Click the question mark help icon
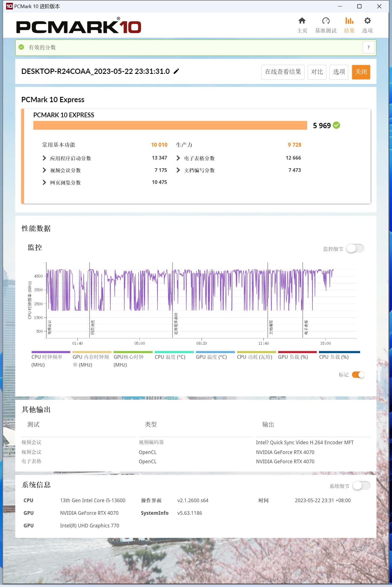Screen dimensions: 392x587 point(368,47)
